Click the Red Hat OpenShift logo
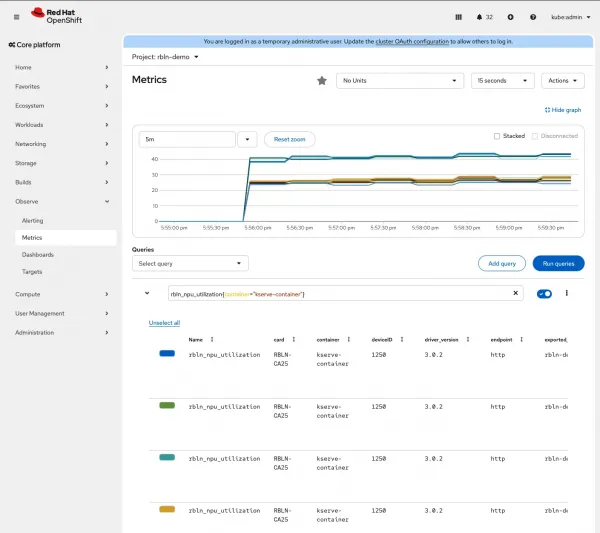 pos(57,16)
